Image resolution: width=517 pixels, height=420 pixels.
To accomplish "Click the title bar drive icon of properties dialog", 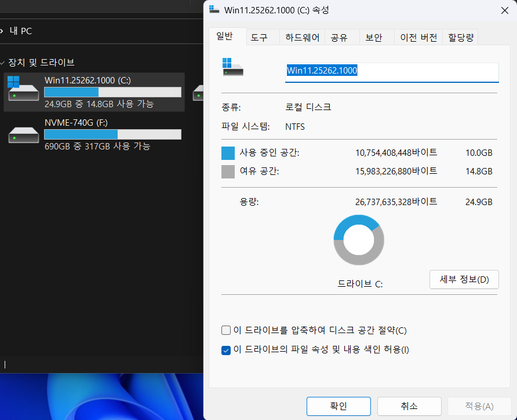I will [214, 10].
